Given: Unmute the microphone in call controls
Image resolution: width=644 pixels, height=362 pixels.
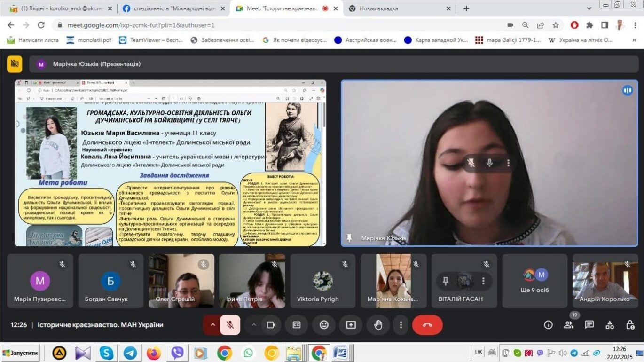Looking at the screenshot, I should pos(230,325).
